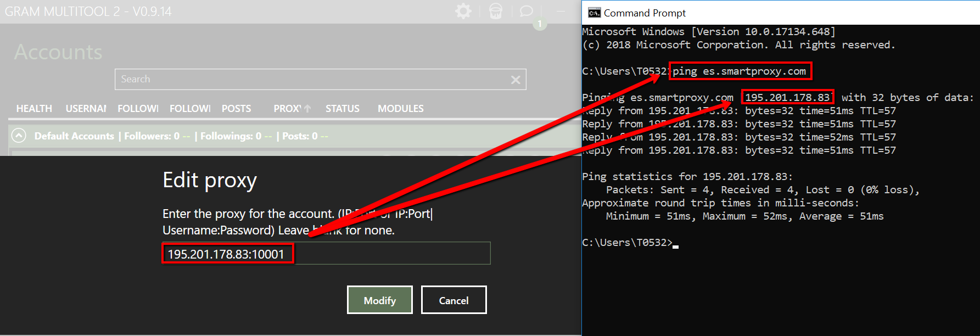
Task: Sort by the POSTS column header
Action: point(236,109)
